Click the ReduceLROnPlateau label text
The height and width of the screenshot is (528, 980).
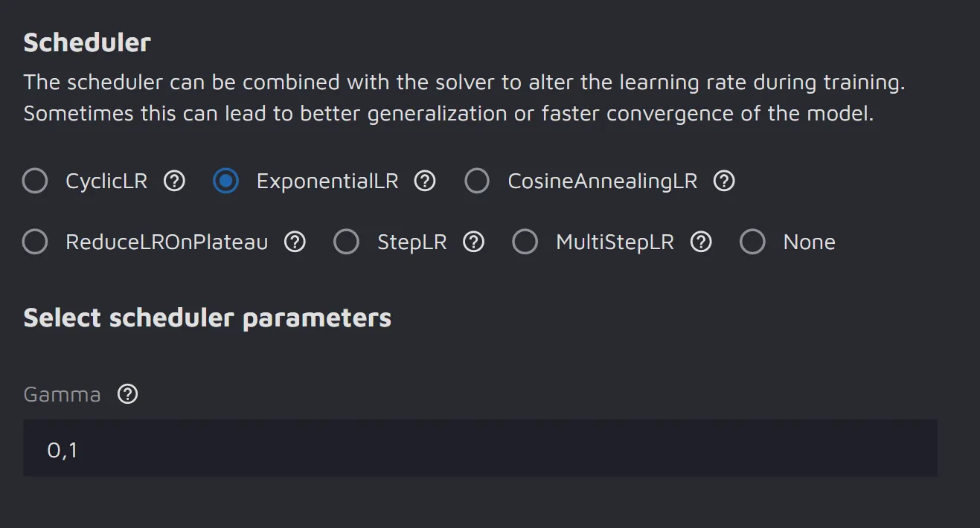[x=167, y=242]
